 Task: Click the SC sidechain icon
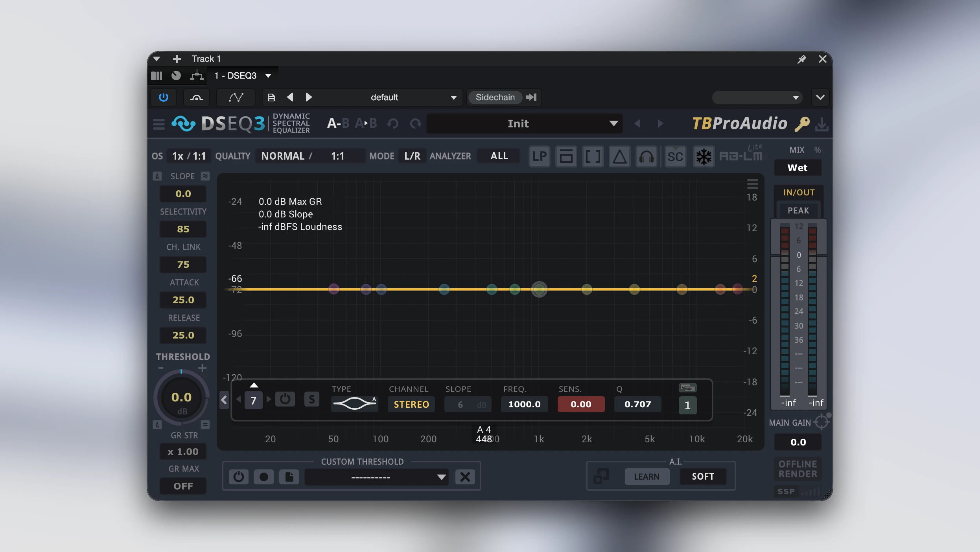tap(675, 156)
